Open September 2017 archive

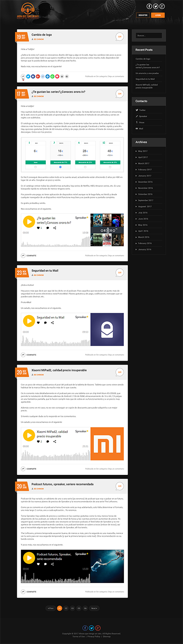pyautogui.click(x=145, y=200)
